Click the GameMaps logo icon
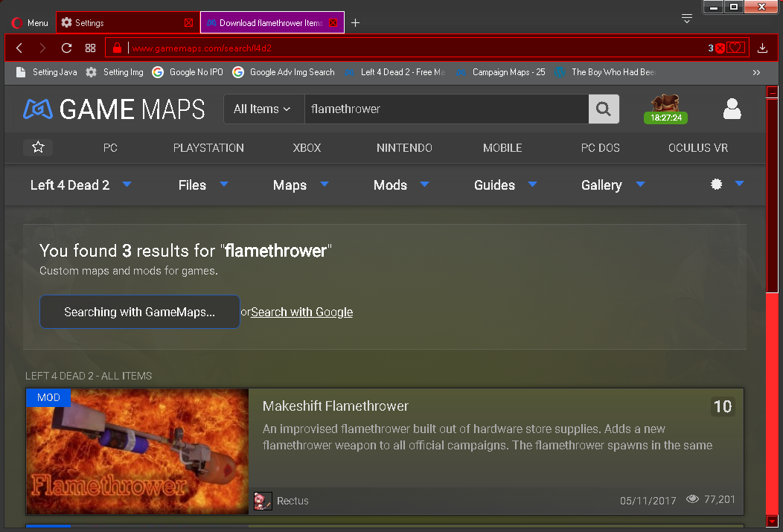This screenshot has width=783, height=532. [x=36, y=109]
